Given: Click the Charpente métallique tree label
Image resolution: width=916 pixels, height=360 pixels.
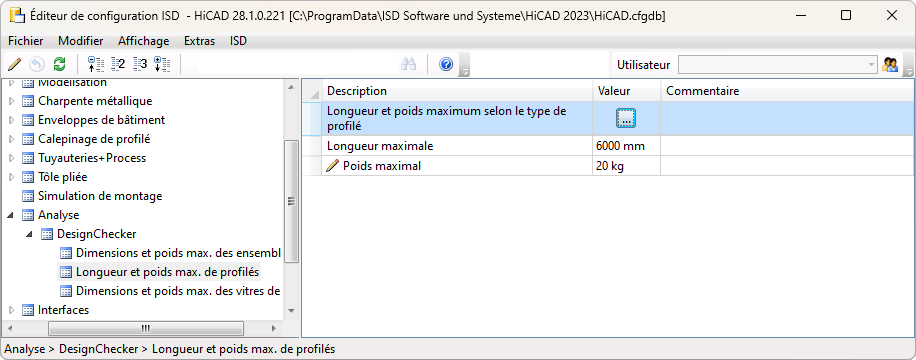Looking at the screenshot, I should (95, 101).
